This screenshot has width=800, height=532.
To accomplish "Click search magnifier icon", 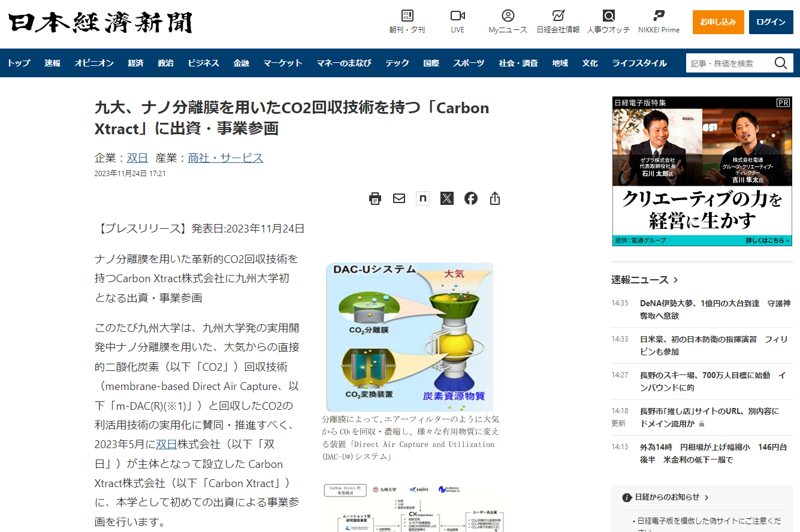I will pyautogui.click(x=781, y=63).
